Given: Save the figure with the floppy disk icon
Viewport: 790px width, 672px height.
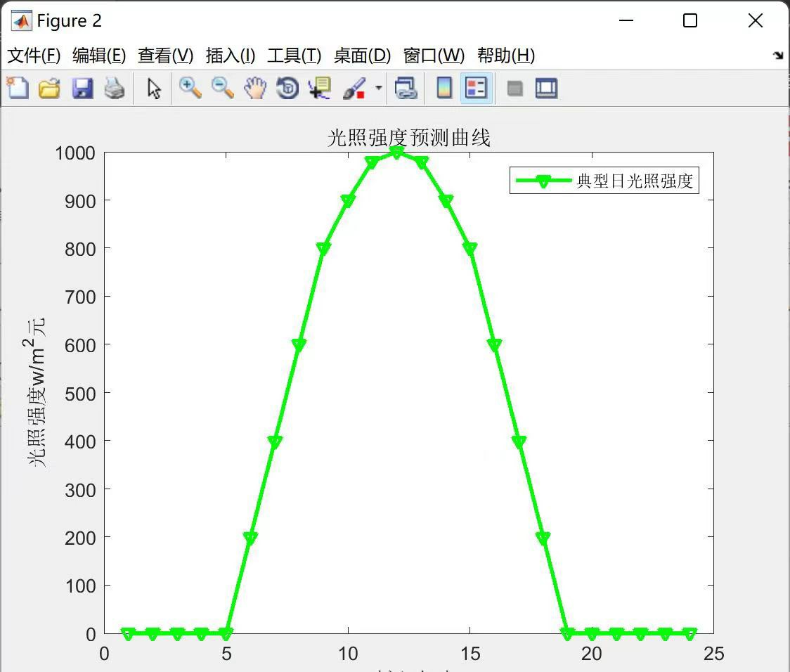Looking at the screenshot, I should click(82, 88).
